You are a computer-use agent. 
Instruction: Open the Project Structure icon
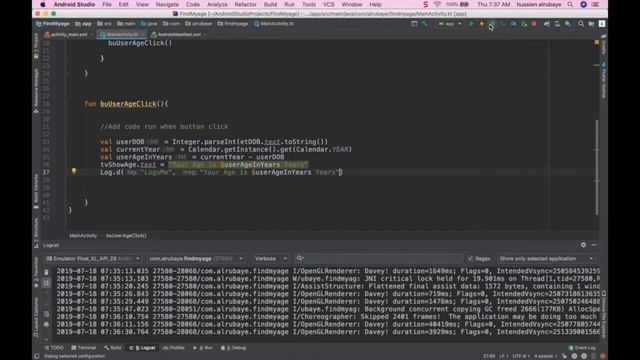point(591,24)
